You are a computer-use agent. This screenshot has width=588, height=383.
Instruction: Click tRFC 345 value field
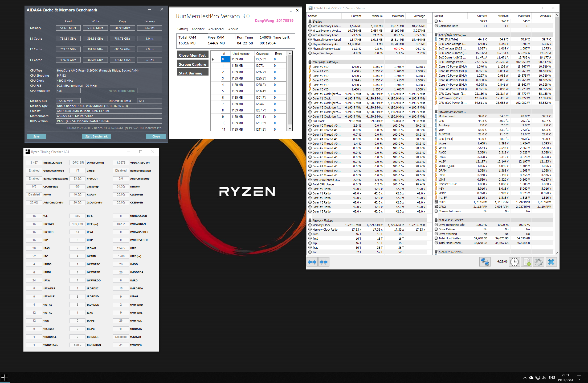click(x=77, y=216)
